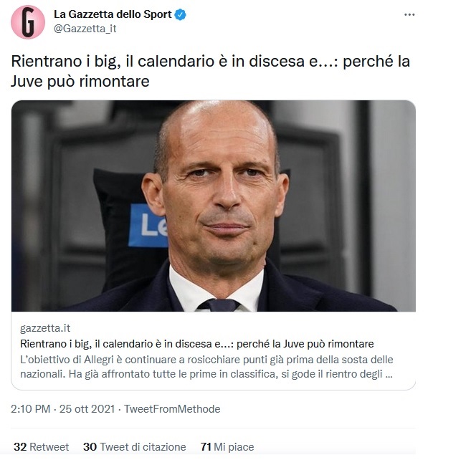Show the 71 Mi piace list

pos(227,446)
